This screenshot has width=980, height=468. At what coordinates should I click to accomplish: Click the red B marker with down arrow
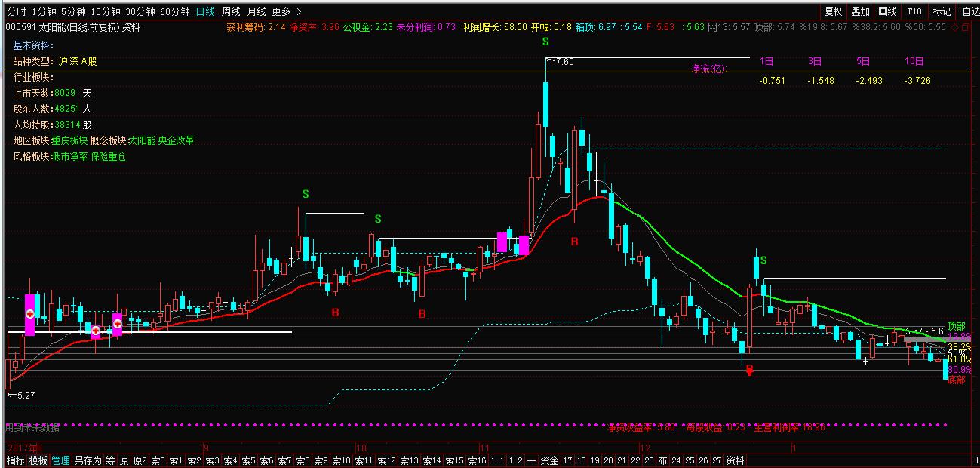[749, 369]
